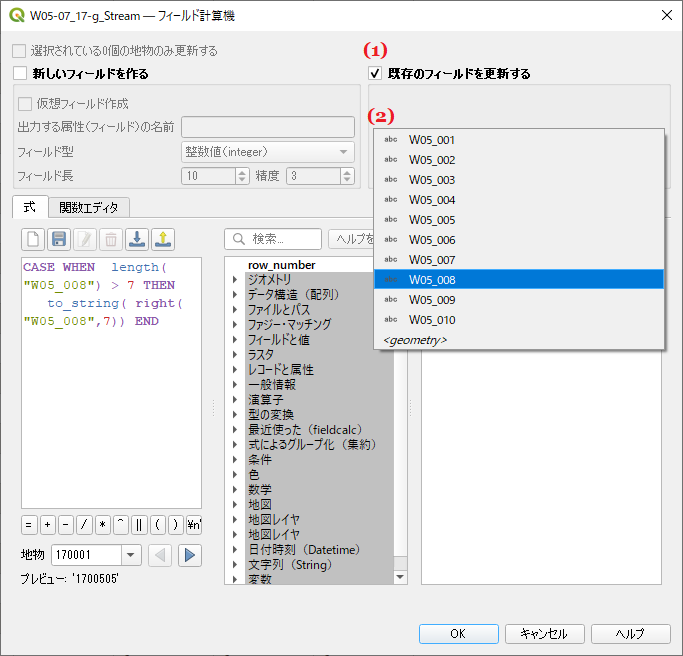Insert the string concatenation || operator
Screen dimensions: 683x656
(139, 525)
